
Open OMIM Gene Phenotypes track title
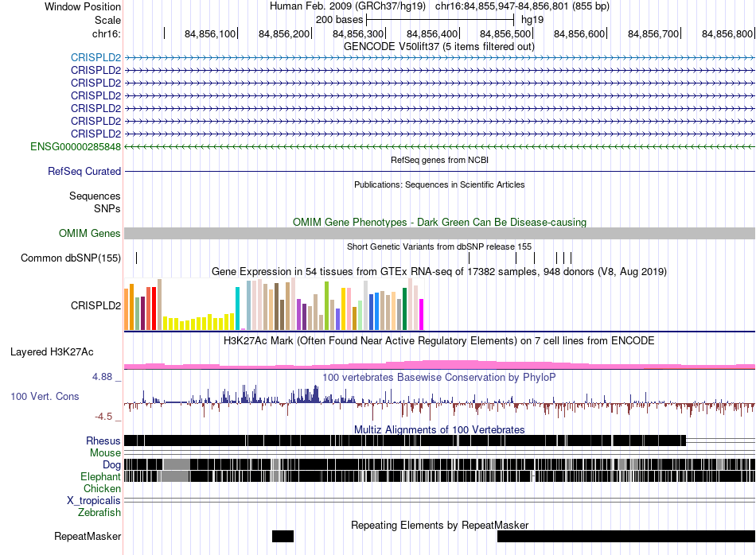click(439, 222)
